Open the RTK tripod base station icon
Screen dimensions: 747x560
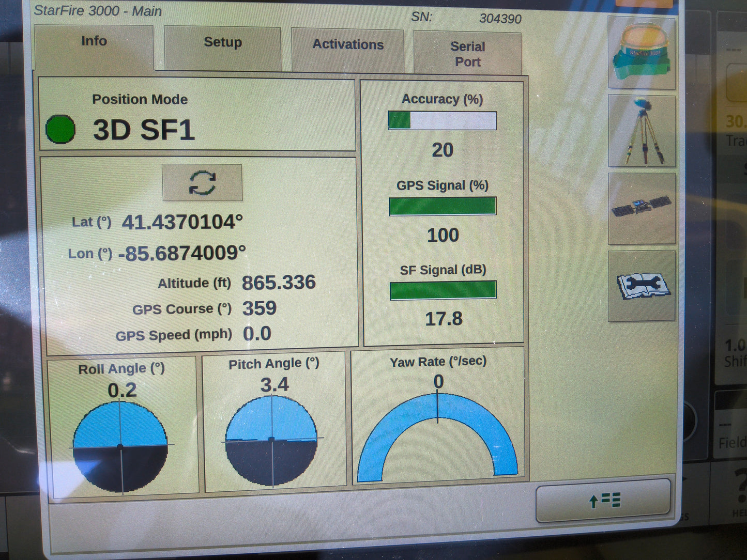tap(642, 131)
